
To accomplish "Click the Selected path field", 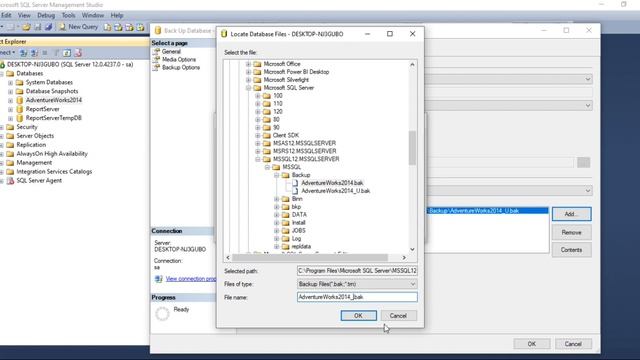I will (x=357, y=271).
